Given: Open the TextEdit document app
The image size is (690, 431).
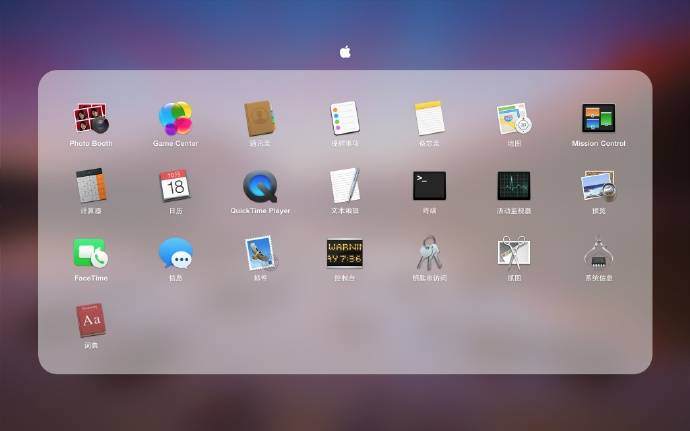Looking at the screenshot, I should (345, 185).
